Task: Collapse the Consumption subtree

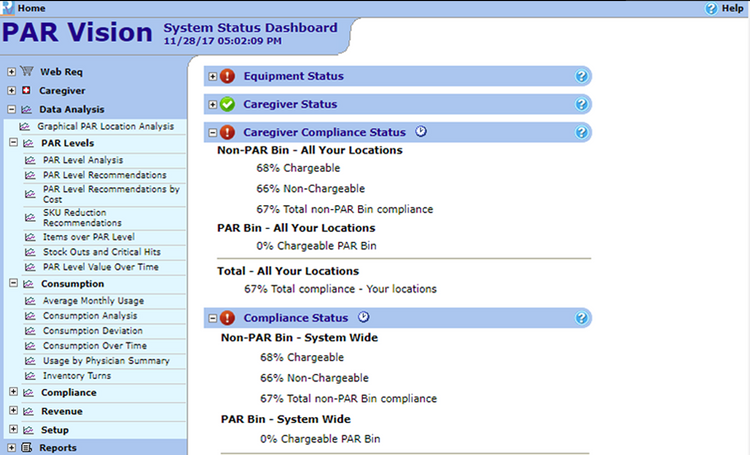Action: pyautogui.click(x=13, y=283)
